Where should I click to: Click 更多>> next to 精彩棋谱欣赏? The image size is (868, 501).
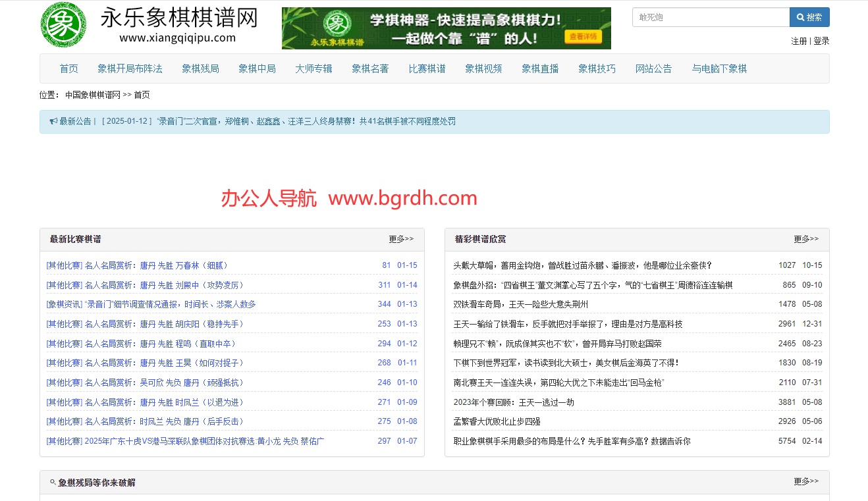pos(806,240)
